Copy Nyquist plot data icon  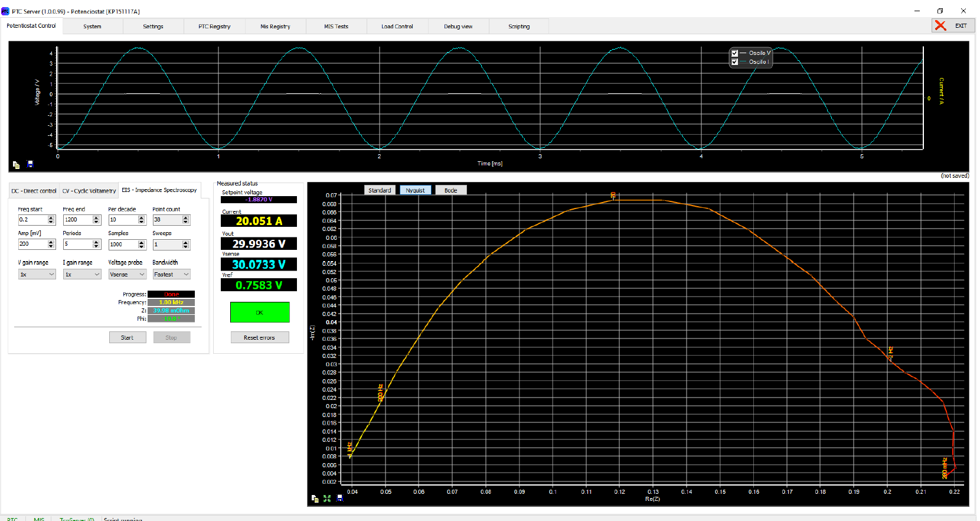point(315,499)
